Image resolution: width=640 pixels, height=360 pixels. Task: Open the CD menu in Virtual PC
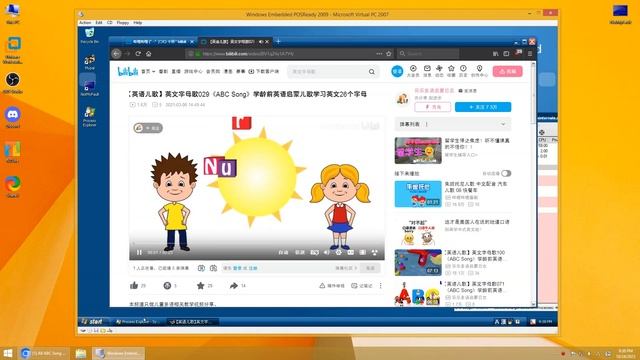(x=109, y=23)
